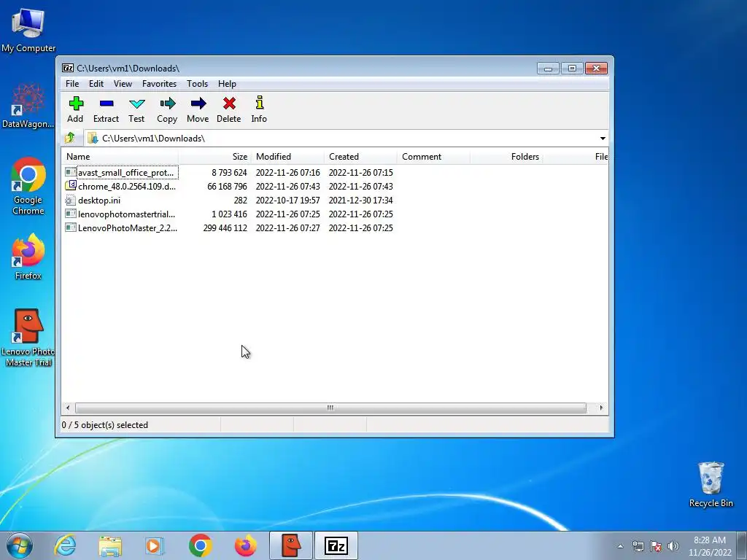Sort by Comment column header

[433, 157]
